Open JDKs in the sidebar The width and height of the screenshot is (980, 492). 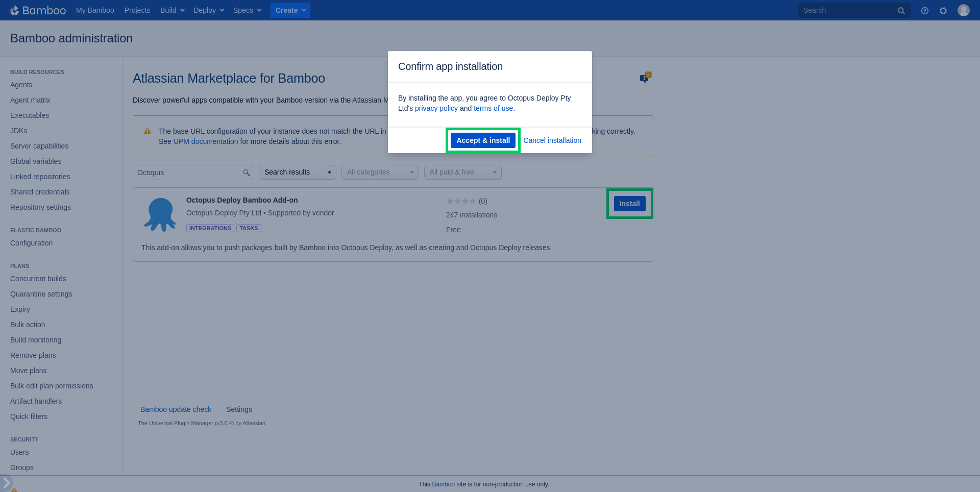(19, 131)
